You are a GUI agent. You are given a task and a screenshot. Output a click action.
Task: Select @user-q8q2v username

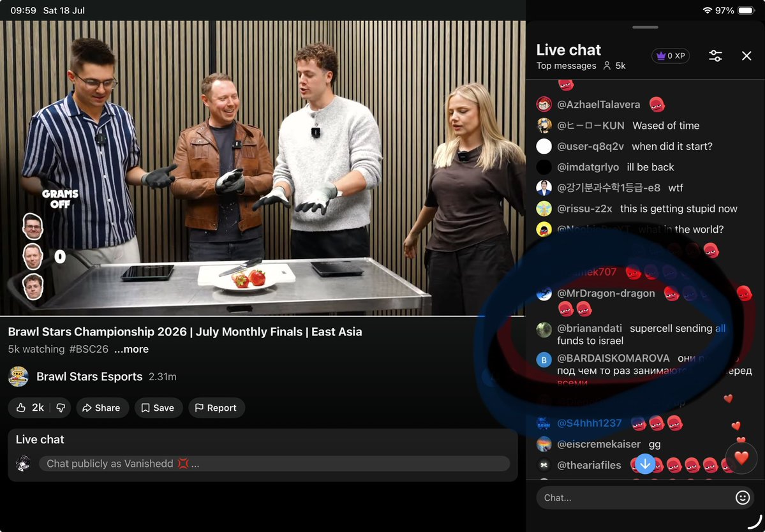coord(590,146)
